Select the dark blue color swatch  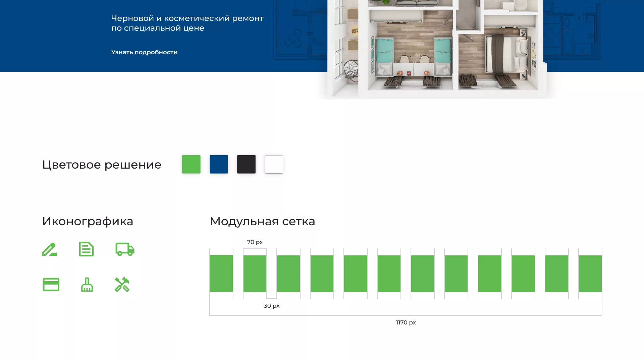click(219, 164)
